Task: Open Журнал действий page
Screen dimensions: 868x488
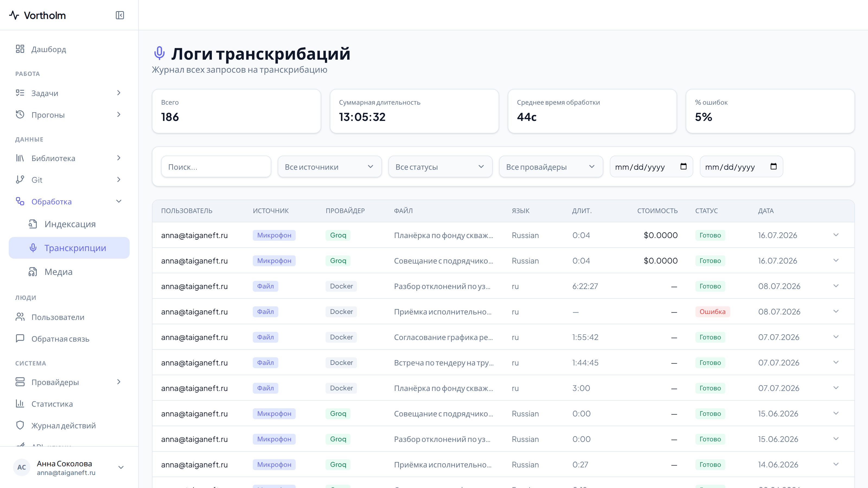Action: pyautogui.click(x=69, y=425)
